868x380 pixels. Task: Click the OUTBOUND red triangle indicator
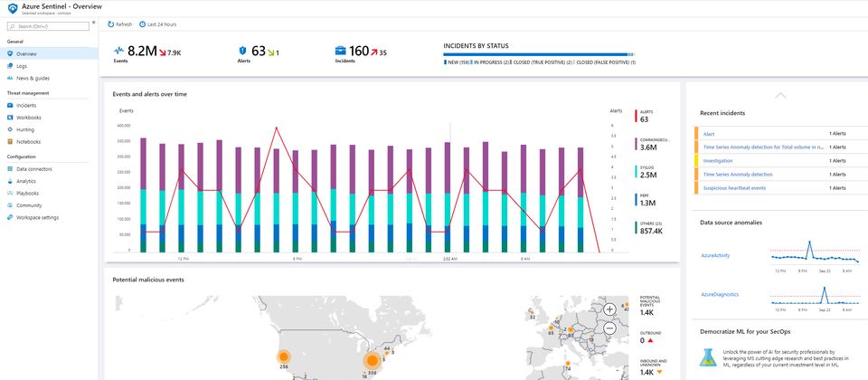pyautogui.click(x=650, y=341)
